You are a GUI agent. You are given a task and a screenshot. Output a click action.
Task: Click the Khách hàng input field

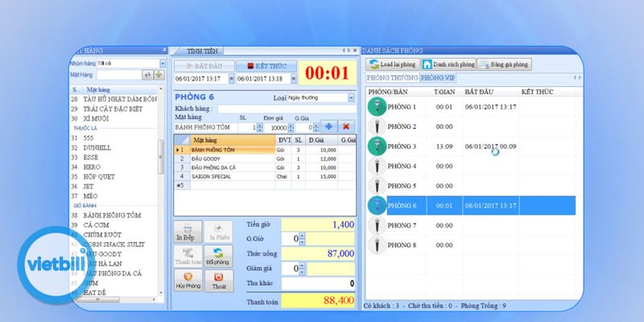[287, 109]
